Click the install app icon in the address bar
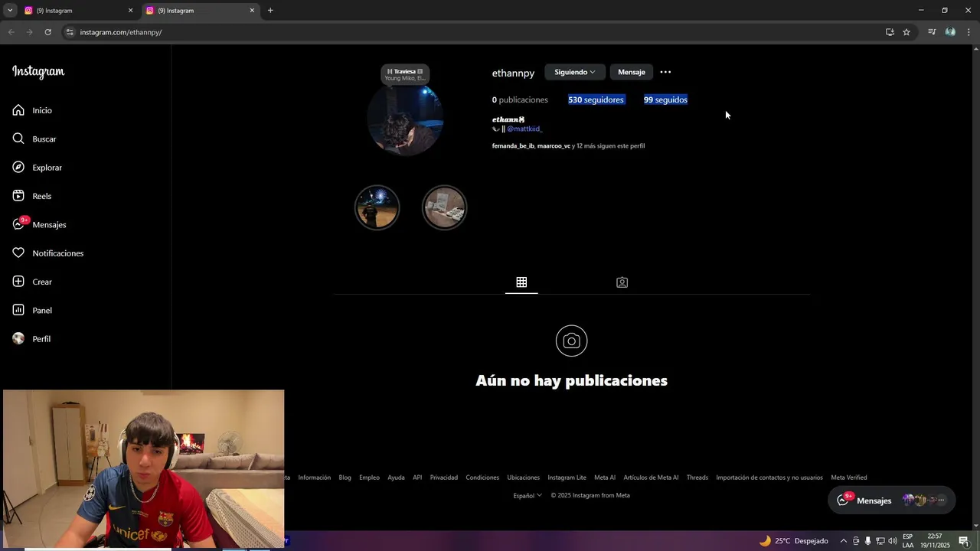This screenshot has height=551, width=980. (x=890, y=32)
